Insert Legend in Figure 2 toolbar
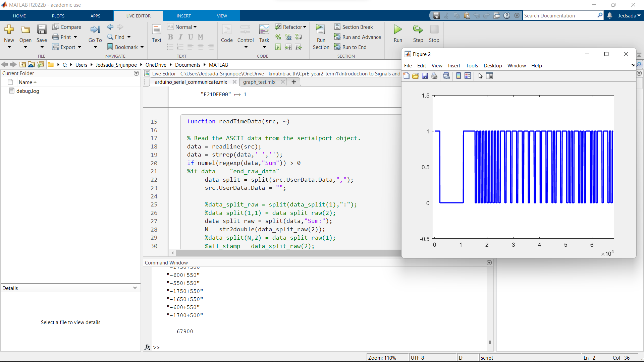The height and width of the screenshot is (362, 644). pyautogui.click(x=468, y=76)
